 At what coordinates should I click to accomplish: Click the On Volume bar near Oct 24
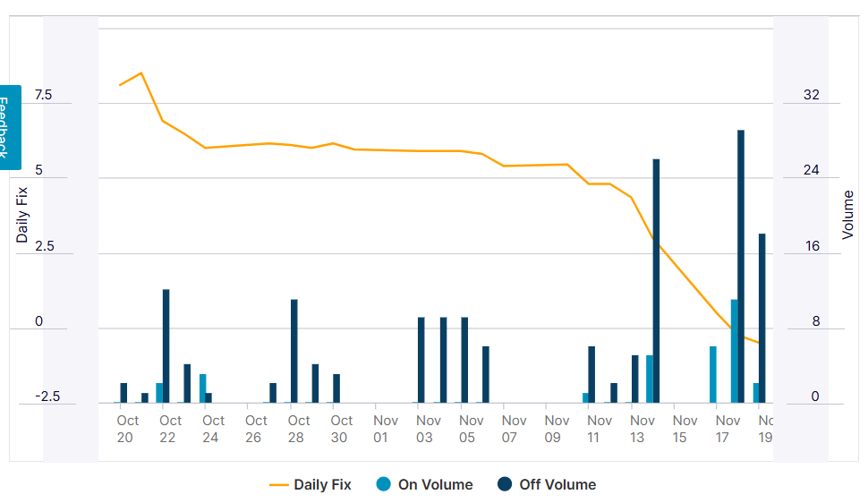[x=203, y=388]
